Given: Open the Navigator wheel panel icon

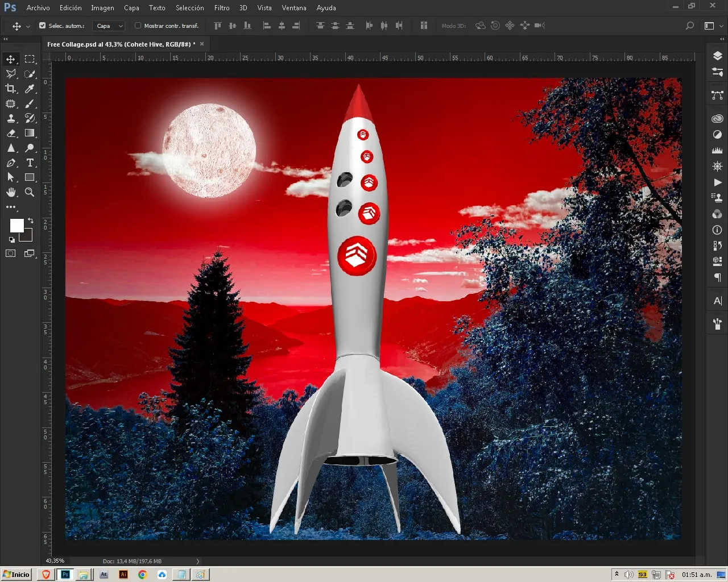Looking at the screenshot, I should click(x=717, y=167).
